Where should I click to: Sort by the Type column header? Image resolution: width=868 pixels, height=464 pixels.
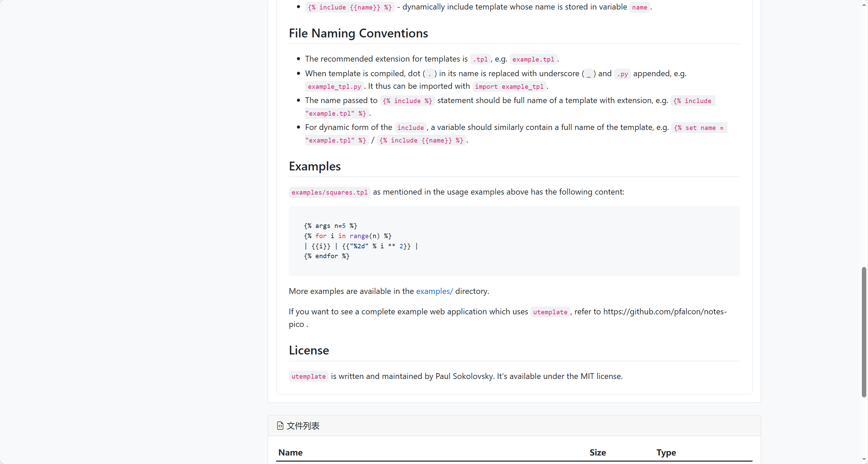click(666, 453)
